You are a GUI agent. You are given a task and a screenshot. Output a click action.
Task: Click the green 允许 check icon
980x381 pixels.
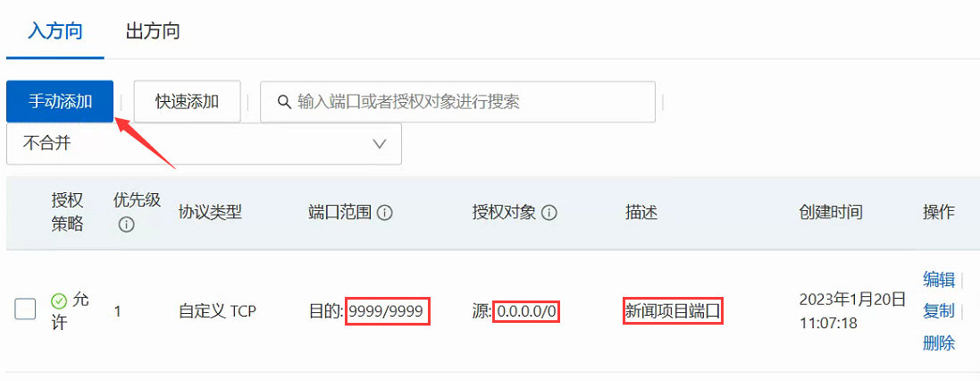click(x=59, y=302)
